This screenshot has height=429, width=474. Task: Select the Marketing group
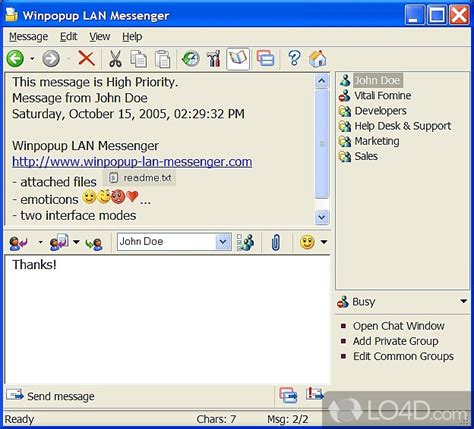tap(369, 141)
